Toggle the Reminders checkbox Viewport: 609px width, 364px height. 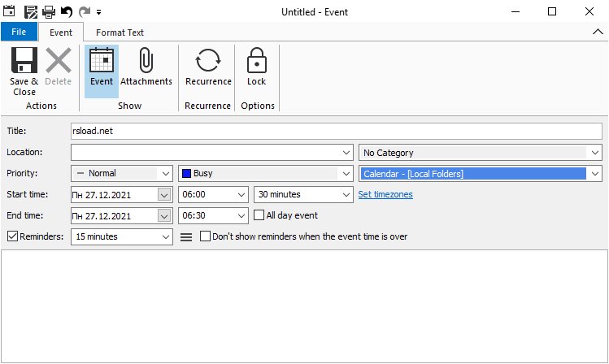point(12,236)
